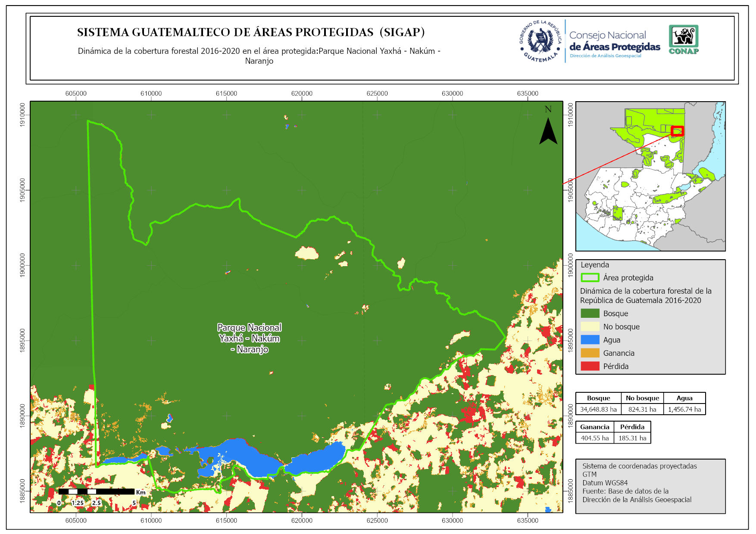The width and height of the screenshot is (756, 534).
Task: Click the red locator box in inset map
Action: pyautogui.click(x=677, y=131)
